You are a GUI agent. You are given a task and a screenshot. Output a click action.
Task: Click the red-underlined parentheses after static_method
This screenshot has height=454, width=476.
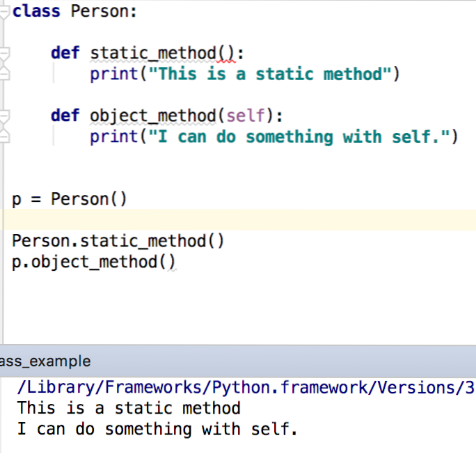225,54
